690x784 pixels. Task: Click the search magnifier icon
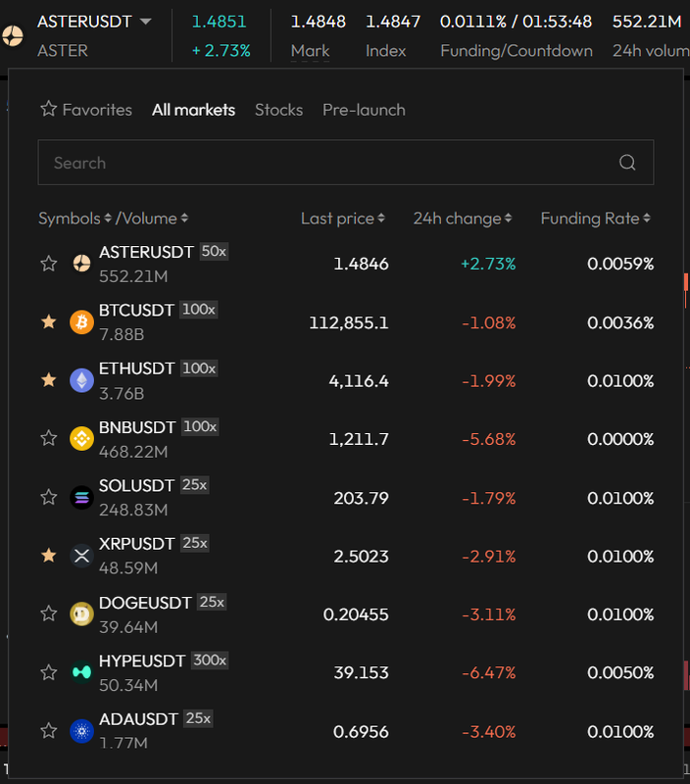point(627,163)
